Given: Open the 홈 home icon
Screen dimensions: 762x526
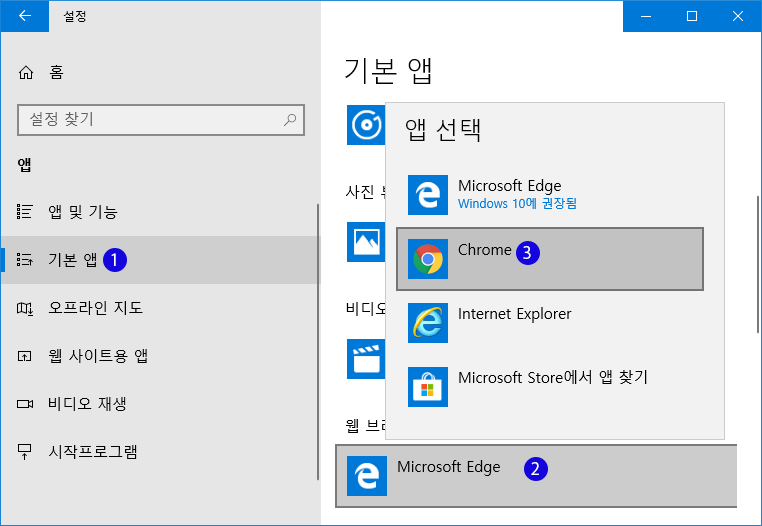Looking at the screenshot, I should click(26, 72).
